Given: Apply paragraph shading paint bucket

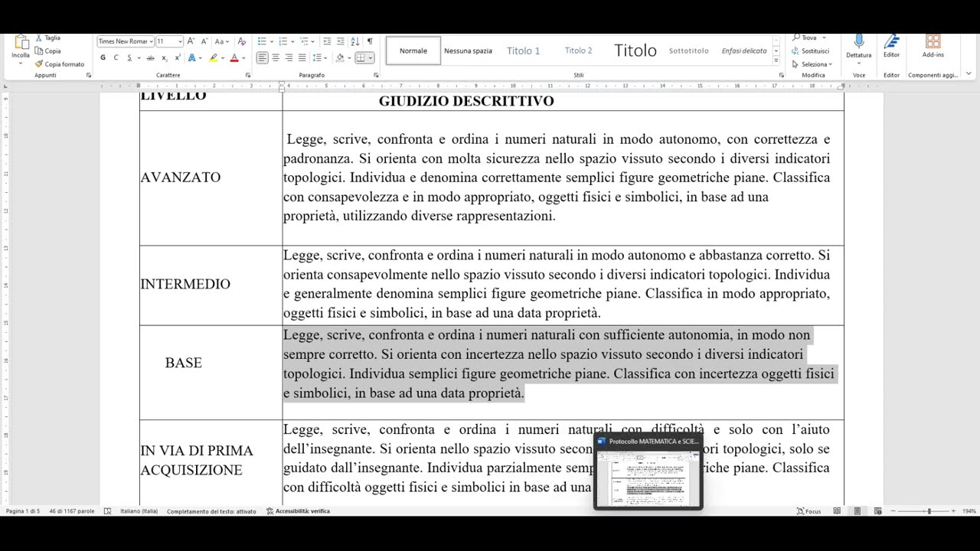Looking at the screenshot, I should coord(340,57).
